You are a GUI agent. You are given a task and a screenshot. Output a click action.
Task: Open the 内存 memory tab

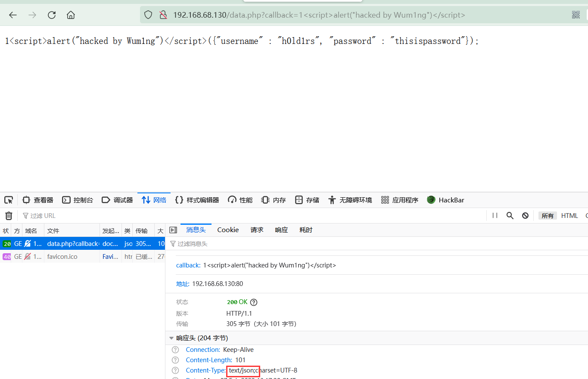pos(274,200)
